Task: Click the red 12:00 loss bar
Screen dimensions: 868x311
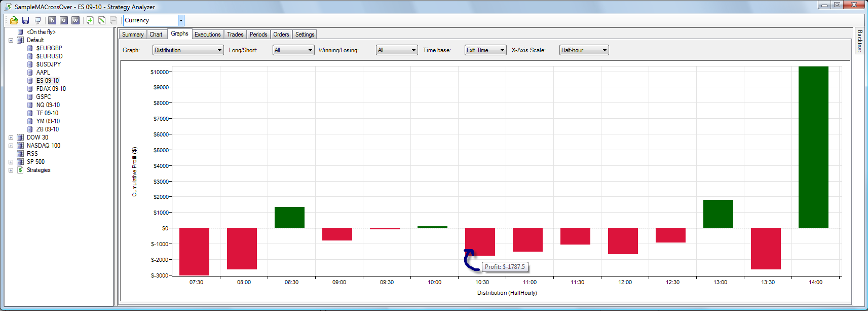Action: click(x=623, y=241)
